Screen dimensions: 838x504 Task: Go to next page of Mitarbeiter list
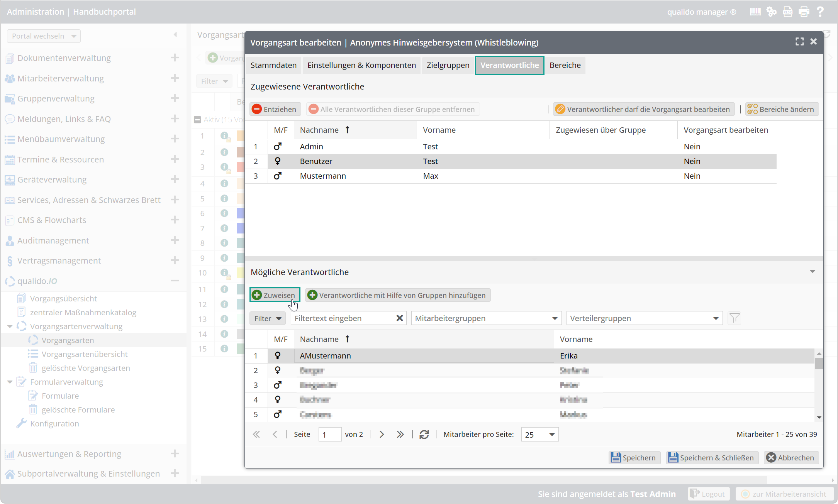point(382,435)
